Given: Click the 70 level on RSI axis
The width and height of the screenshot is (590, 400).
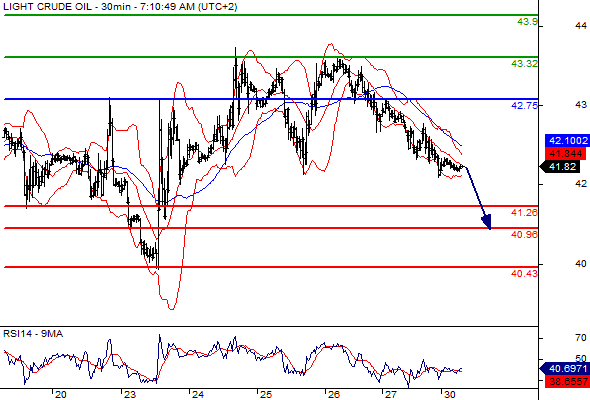Looking at the screenshot, I should tap(581, 338).
